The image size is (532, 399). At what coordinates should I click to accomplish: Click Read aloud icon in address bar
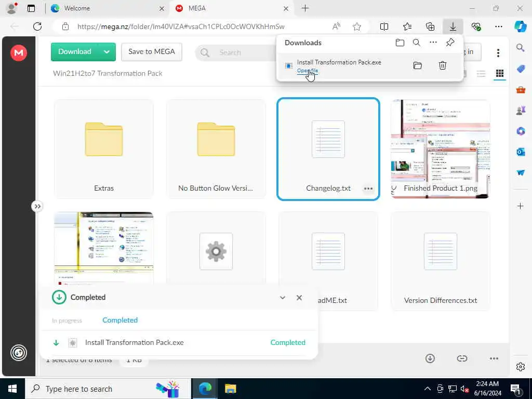(x=336, y=26)
